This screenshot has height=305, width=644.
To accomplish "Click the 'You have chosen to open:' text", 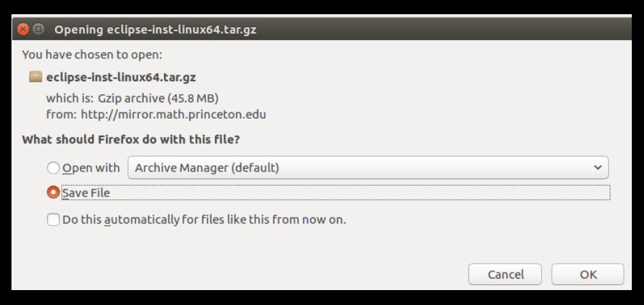I will pyautogui.click(x=92, y=55).
